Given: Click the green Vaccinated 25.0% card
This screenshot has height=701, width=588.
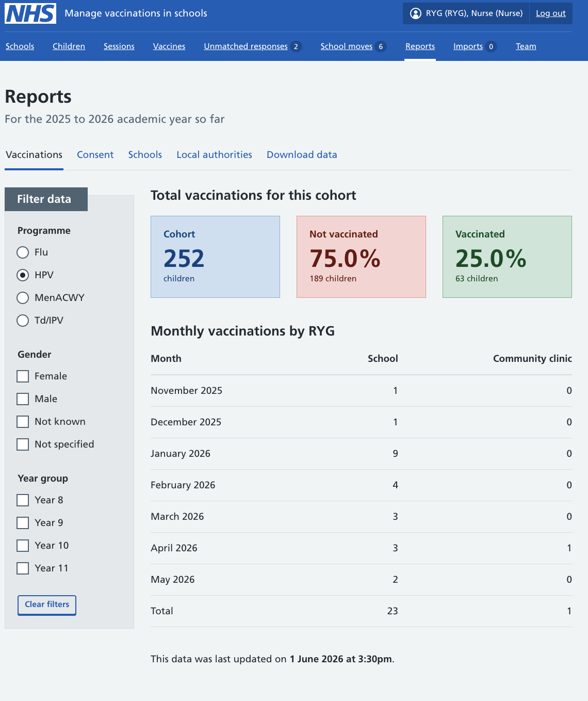Looking at the screenshot, I should point(507,257).
